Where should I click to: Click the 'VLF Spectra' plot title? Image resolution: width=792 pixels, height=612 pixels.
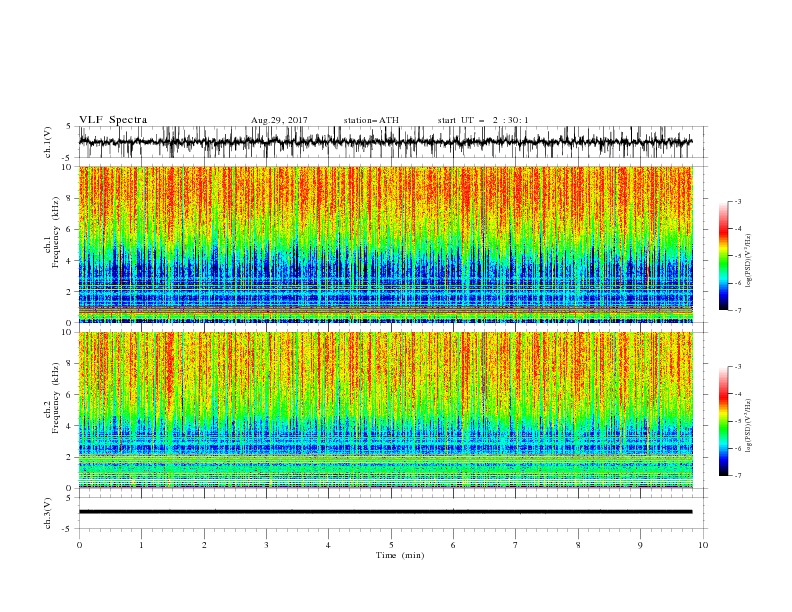click(x=113, y=120)
